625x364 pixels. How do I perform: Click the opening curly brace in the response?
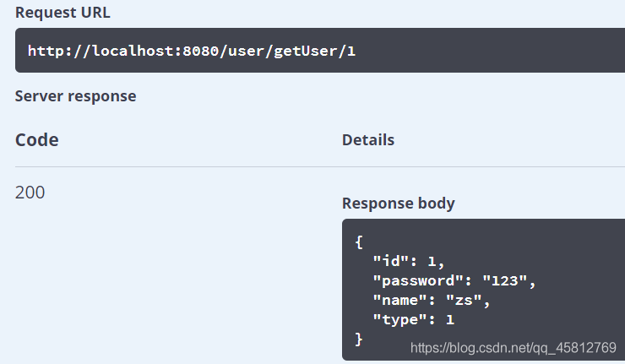359,242
